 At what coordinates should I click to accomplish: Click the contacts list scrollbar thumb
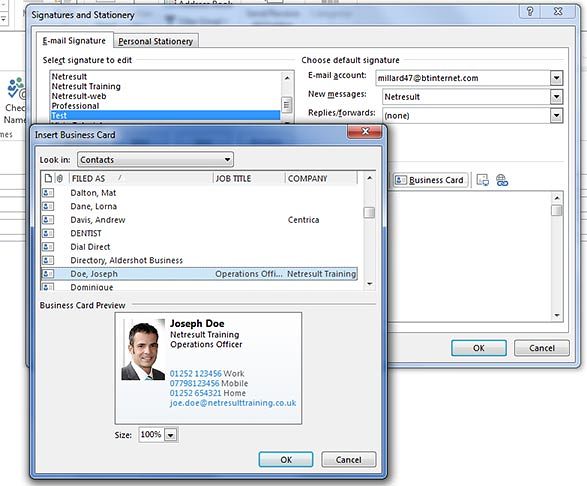[369, 213]
